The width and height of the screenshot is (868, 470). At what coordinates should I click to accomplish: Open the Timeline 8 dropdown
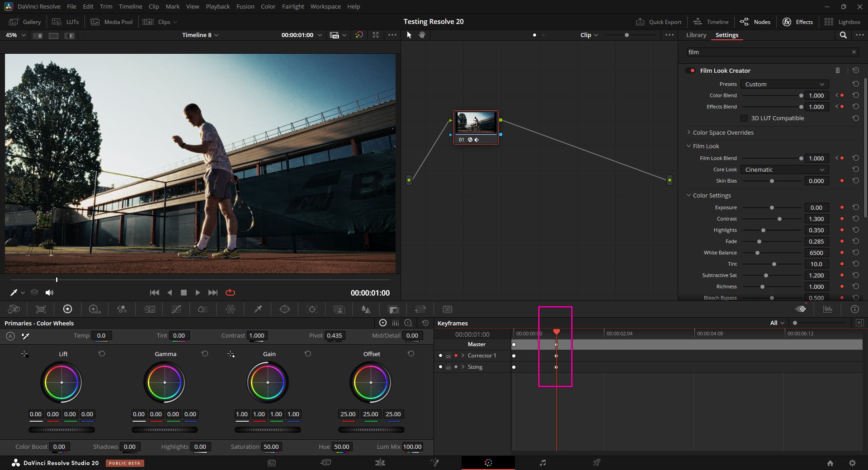click(x=200, y=35)
